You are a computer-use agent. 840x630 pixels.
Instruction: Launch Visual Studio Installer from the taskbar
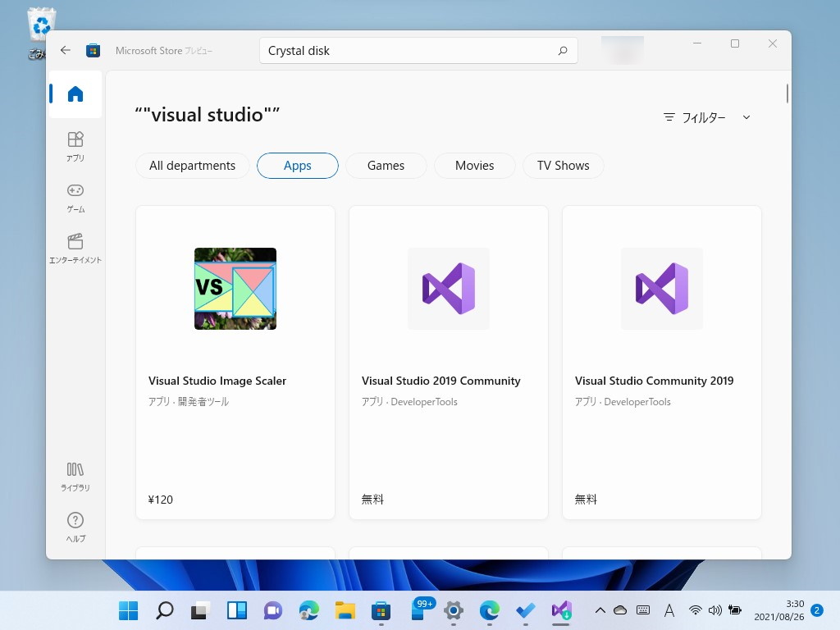tap(561, 610)
